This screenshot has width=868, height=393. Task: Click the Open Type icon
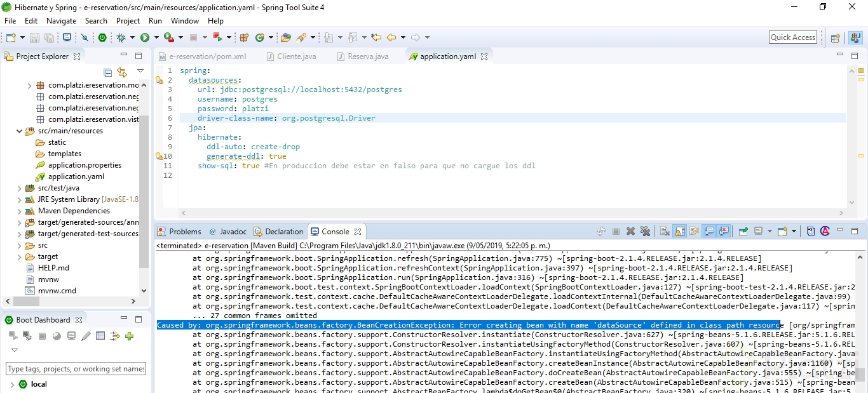[x=286, y=37]
